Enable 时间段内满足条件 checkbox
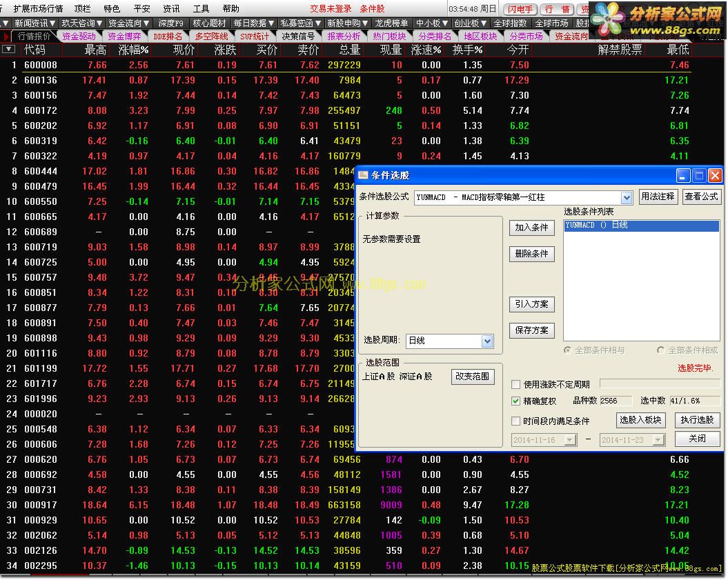The image size is (728, 580). (515, 421)
